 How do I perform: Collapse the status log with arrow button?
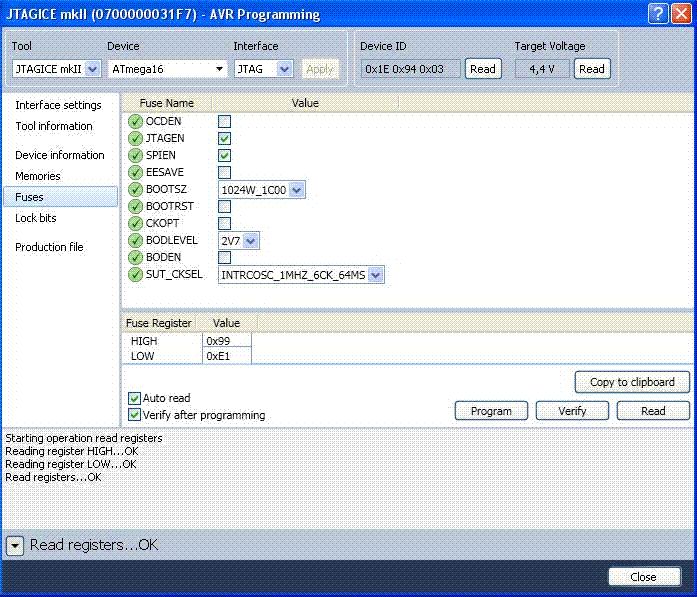(x=15, y=545)
